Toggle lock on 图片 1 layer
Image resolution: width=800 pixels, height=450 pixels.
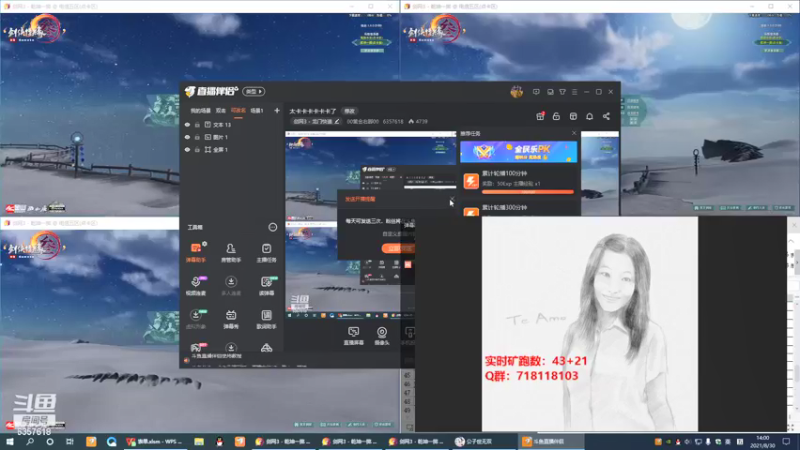197,137
